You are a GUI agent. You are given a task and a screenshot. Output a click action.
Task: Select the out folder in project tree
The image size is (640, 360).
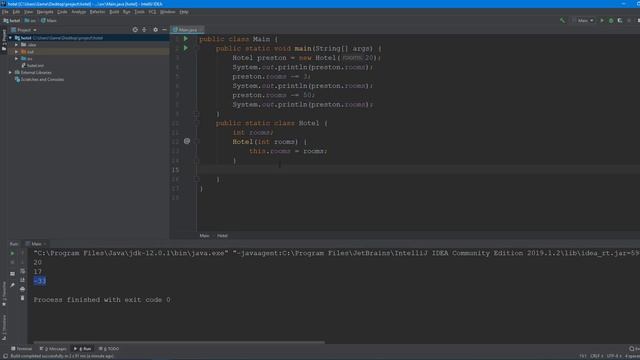click(27, 52)
